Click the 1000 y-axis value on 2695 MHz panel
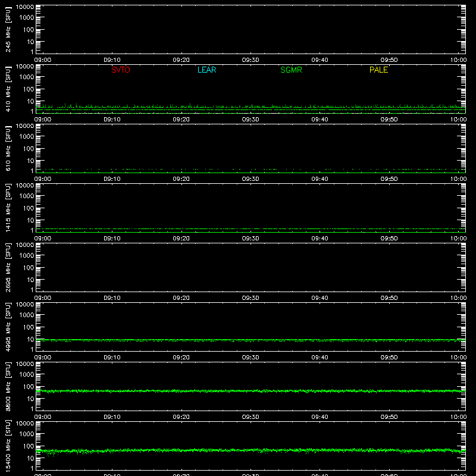The height and width of the screenshot is (476, 476). click(x=27, y=256)
